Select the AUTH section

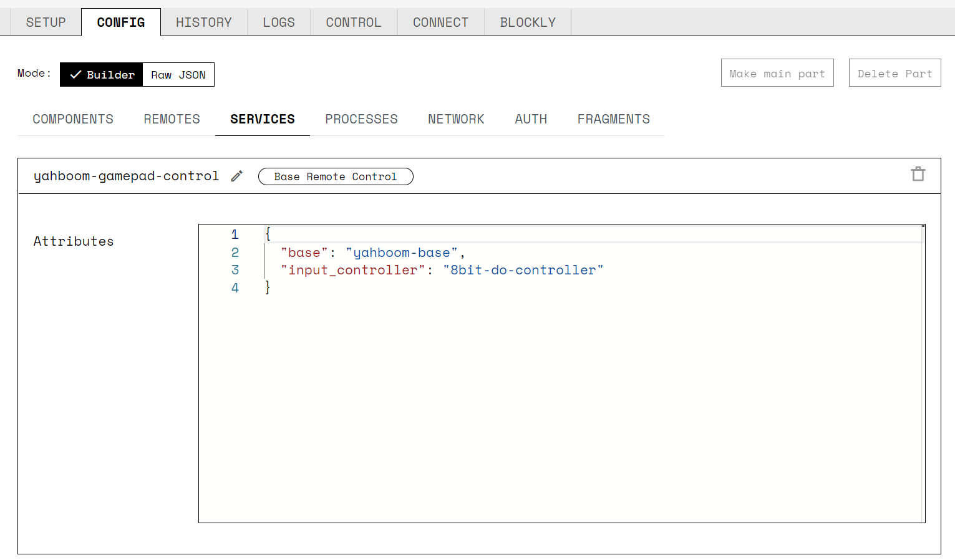[x=530, y=118]
